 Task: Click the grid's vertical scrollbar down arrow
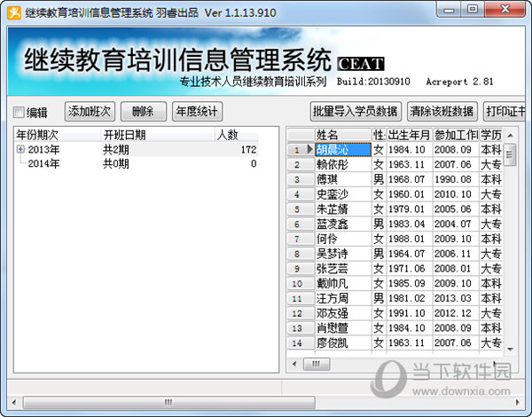(510, 343)
